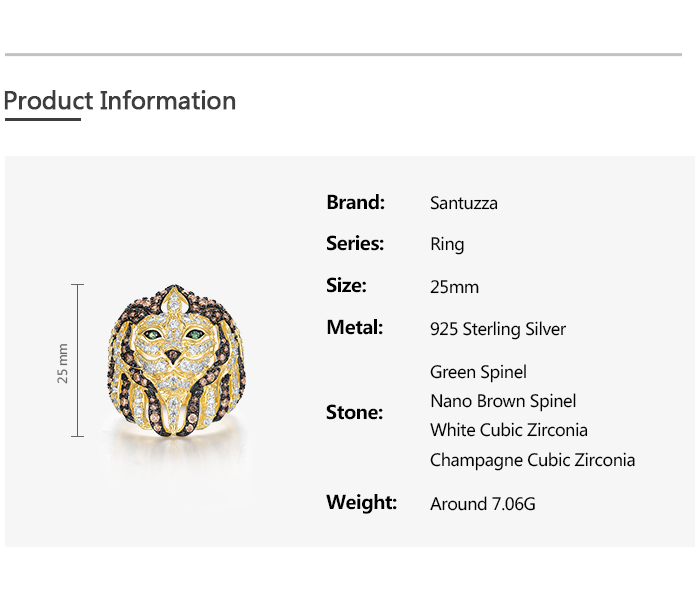This screenshot has height=607, width=700.
Task: Select the Brand label
Action: click(355, 202)
